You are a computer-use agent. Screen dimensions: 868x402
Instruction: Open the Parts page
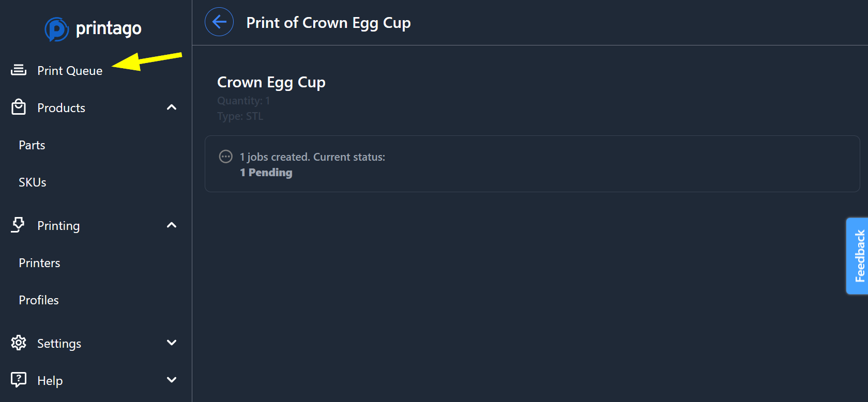point(32,145)
